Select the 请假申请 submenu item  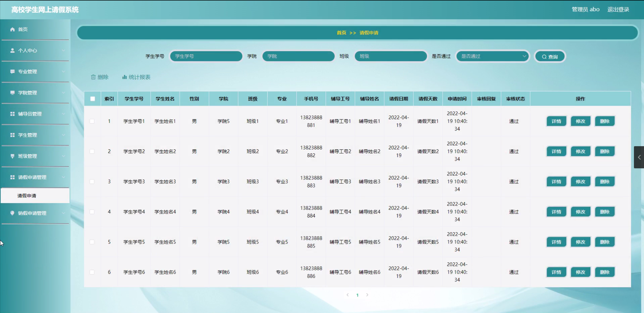(x=27, y=196)
